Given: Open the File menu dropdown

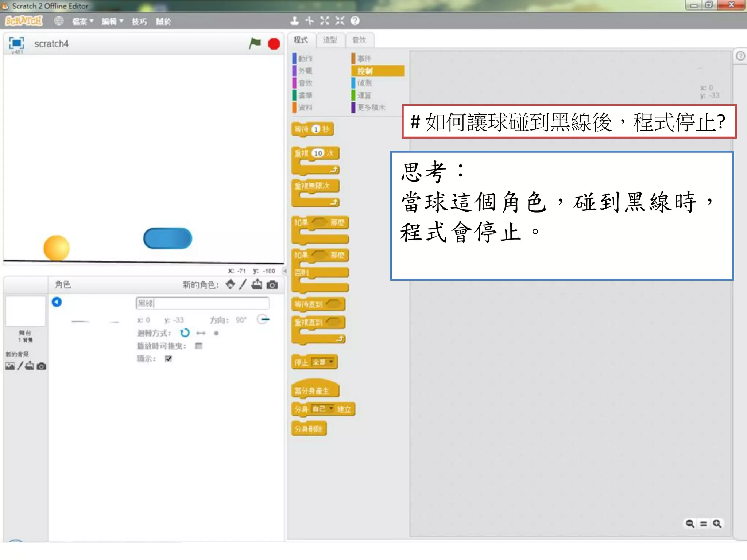Looking at the screenshot, I should 82,22.
